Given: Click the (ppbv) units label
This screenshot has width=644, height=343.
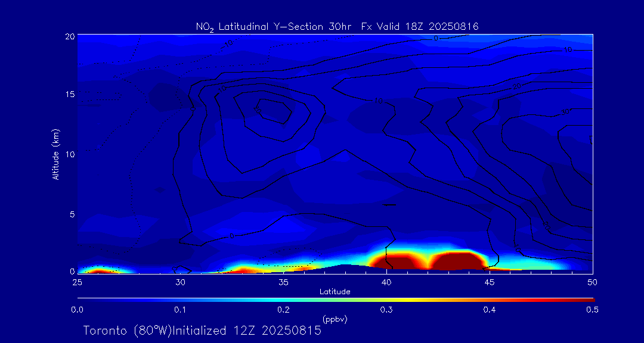Looking at the screenshot, I should pos(335,319).
